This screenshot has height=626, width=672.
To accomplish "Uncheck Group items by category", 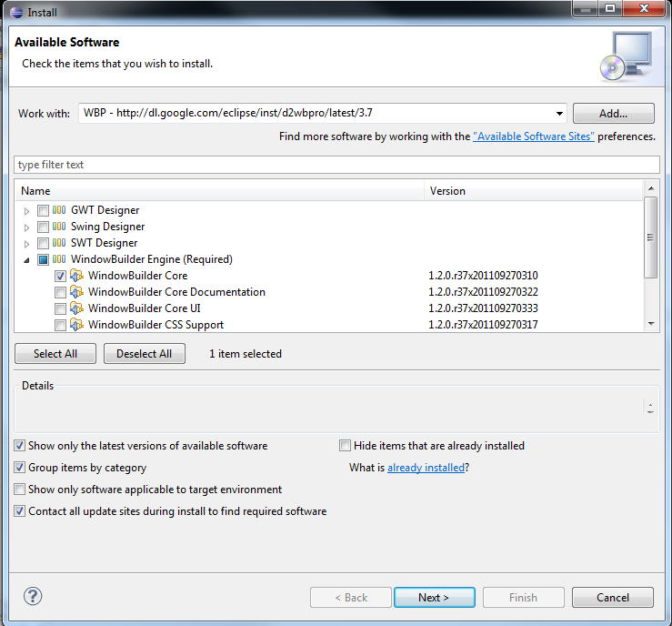I will click(19, 468).
